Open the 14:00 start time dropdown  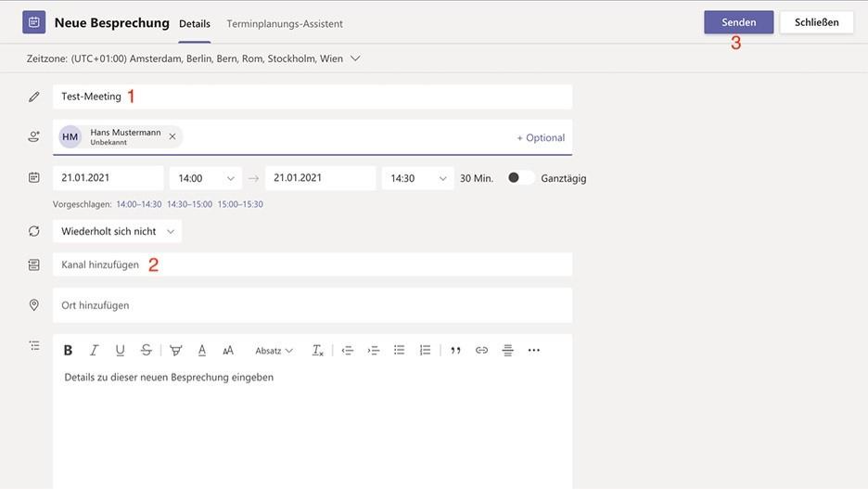pos(205,178)
